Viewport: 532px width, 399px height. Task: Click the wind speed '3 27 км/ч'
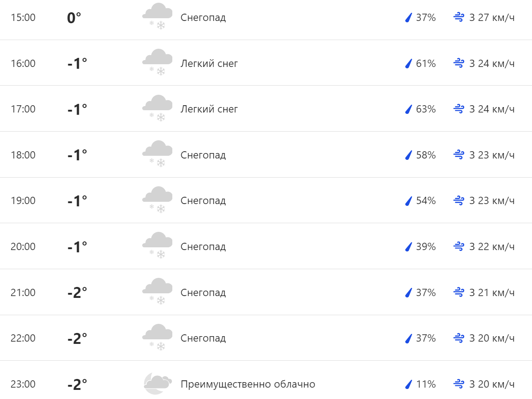492,18
